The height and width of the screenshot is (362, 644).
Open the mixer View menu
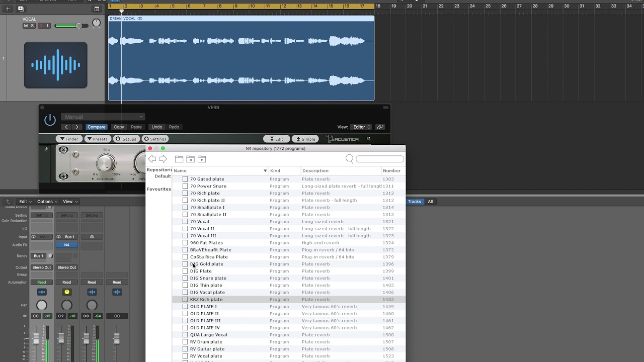coord(69,202)
